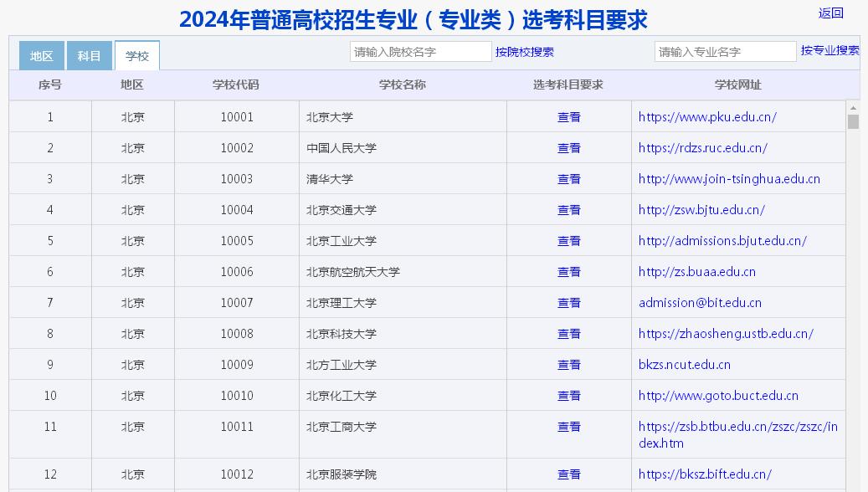868x492 pixels.
Task: Click the page title 2024年普通高校招生专业
Action: pyautogui.click(x=413, y=20)
